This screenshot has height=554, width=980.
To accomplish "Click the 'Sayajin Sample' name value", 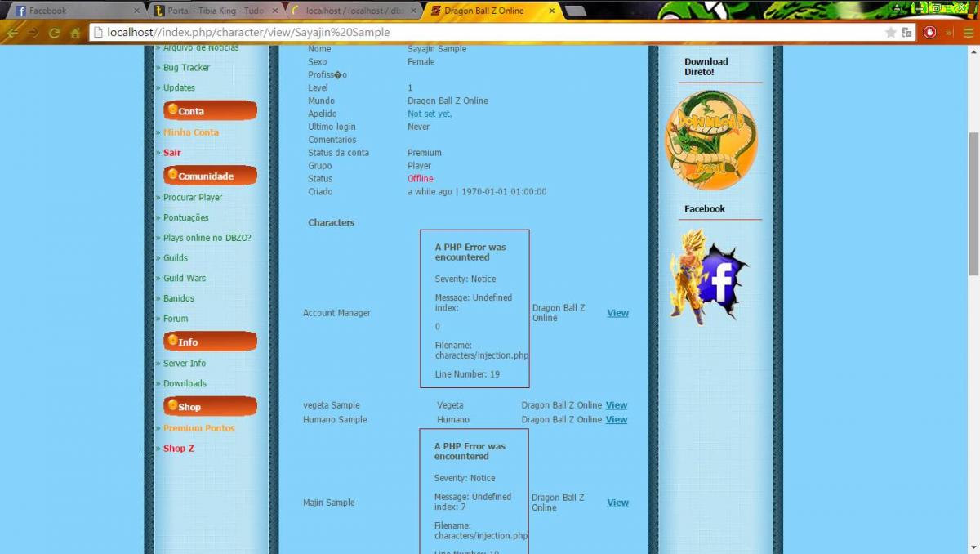I will tap(437, 49).
